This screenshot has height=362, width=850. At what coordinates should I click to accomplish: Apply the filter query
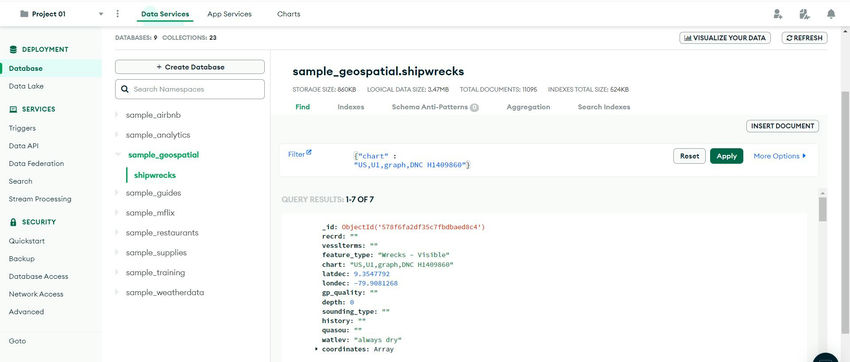[726, 156]
